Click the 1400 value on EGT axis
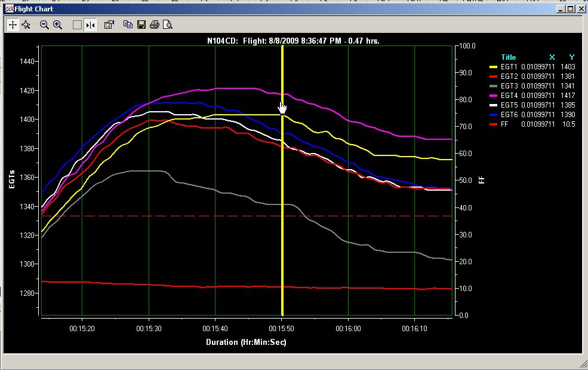Viewport: 588px width, 370px height. pyautogui.click(x=27, y=120)
